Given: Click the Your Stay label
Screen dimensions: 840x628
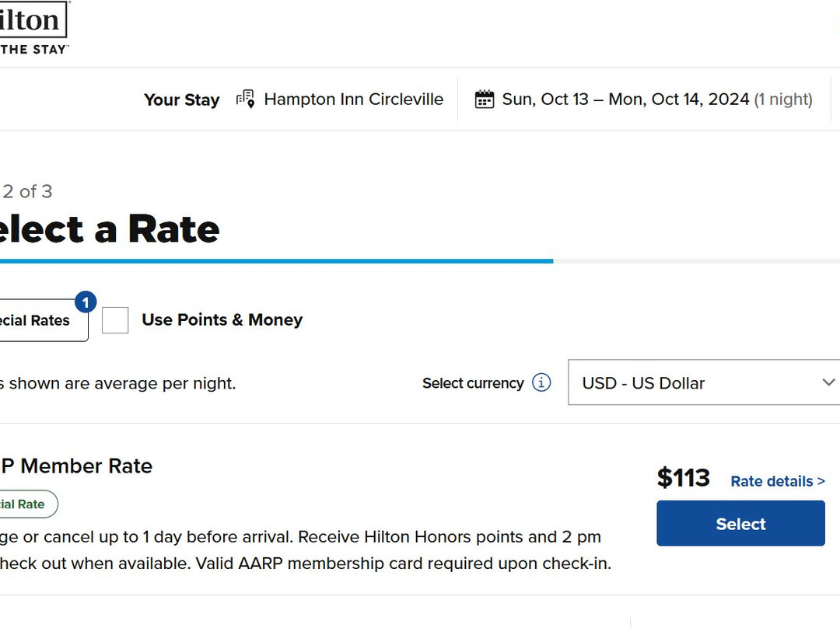Looking at the screenshot, I should pos(181,99).
